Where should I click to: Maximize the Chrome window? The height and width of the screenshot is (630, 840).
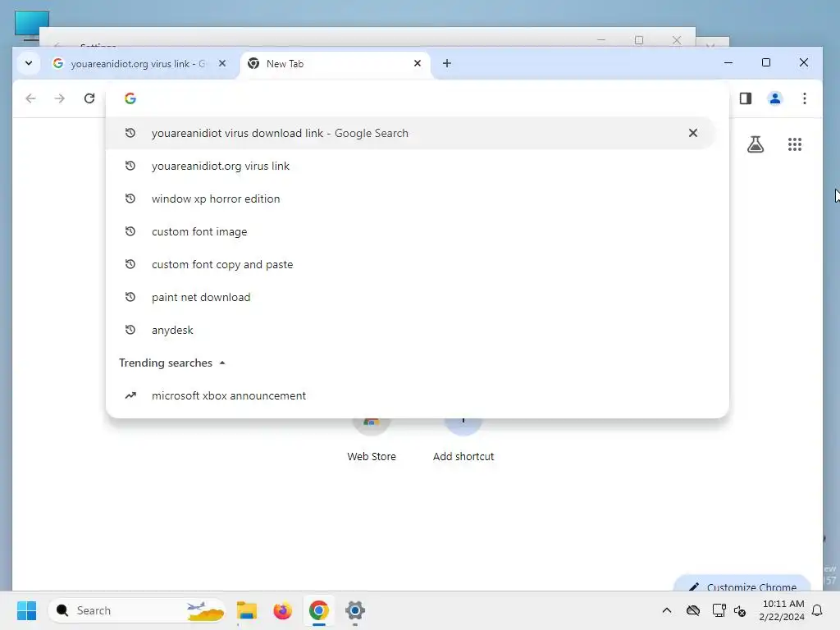(x=766, y=62)
